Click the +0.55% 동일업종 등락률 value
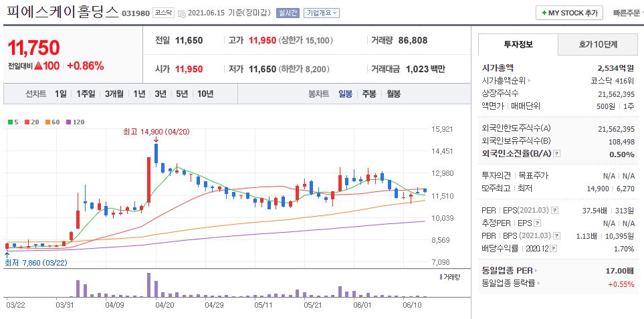This screenshot has height=319, width=644. click(621, 284)
